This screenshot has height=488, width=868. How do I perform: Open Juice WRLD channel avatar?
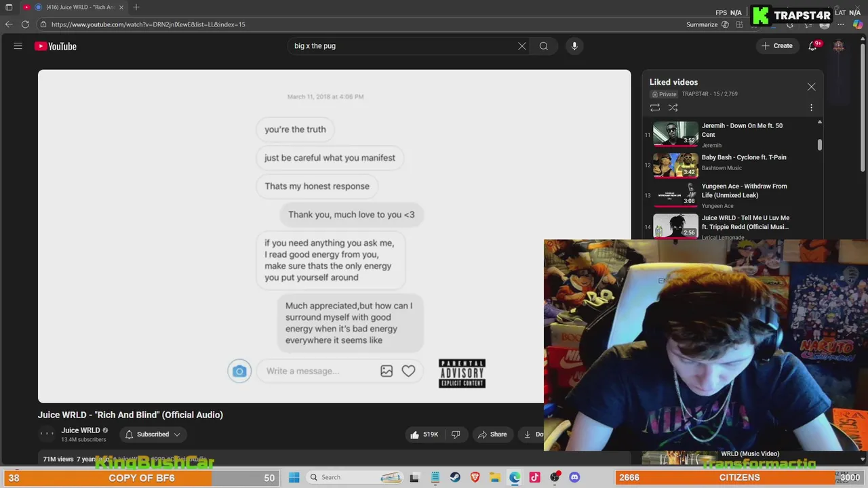tap(47, 434)
